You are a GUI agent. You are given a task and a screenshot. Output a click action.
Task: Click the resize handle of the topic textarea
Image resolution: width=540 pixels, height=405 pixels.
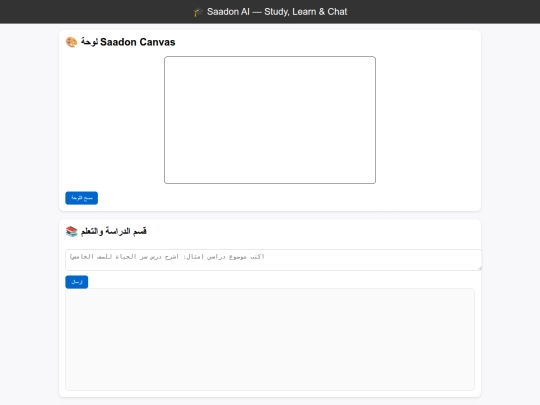pyautogui.click(x=479, y=268)
